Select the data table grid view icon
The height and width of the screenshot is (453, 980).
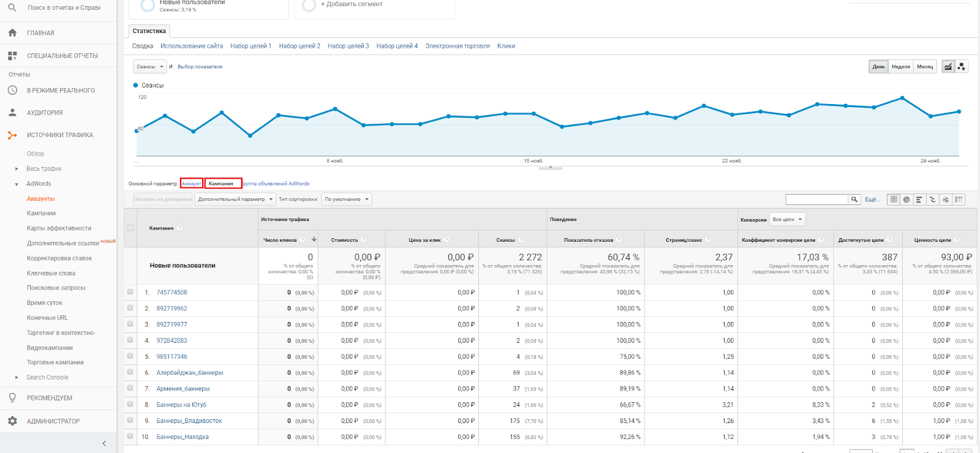[894, 200]
